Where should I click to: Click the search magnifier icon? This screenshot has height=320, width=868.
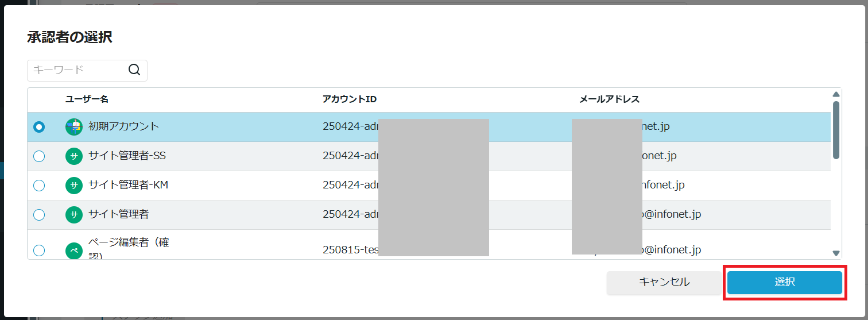click(x=134, y=70)
